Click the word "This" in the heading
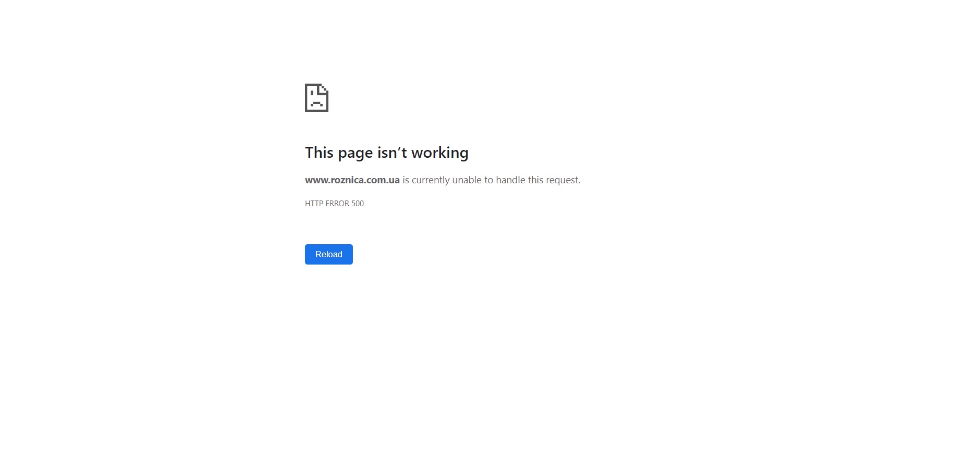 (319, 153)
